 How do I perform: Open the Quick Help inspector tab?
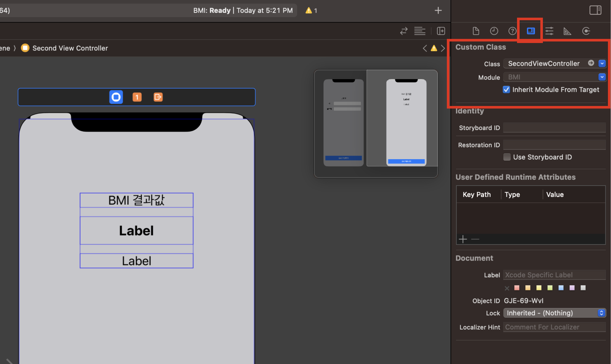click(512, 31)
